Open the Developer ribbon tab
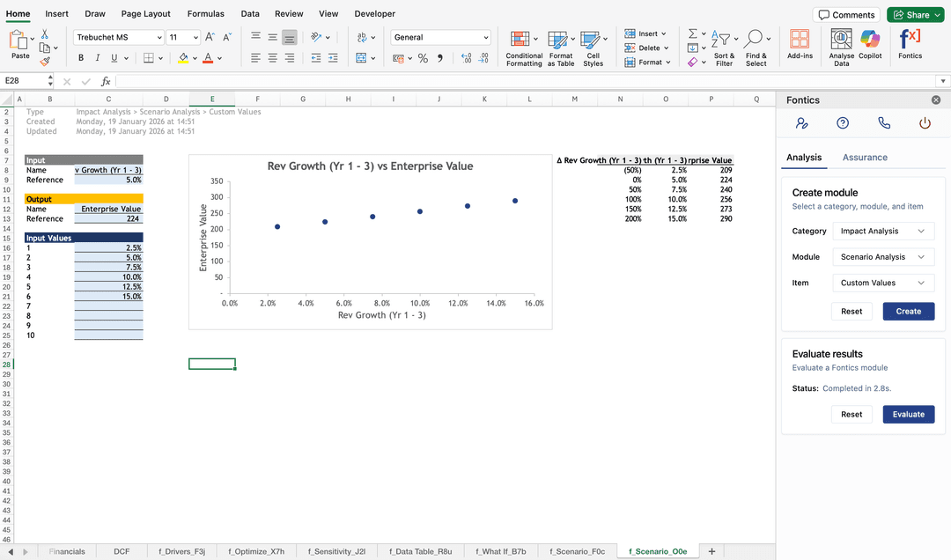This screenshot has height=560, width=951. coord(375,14)
